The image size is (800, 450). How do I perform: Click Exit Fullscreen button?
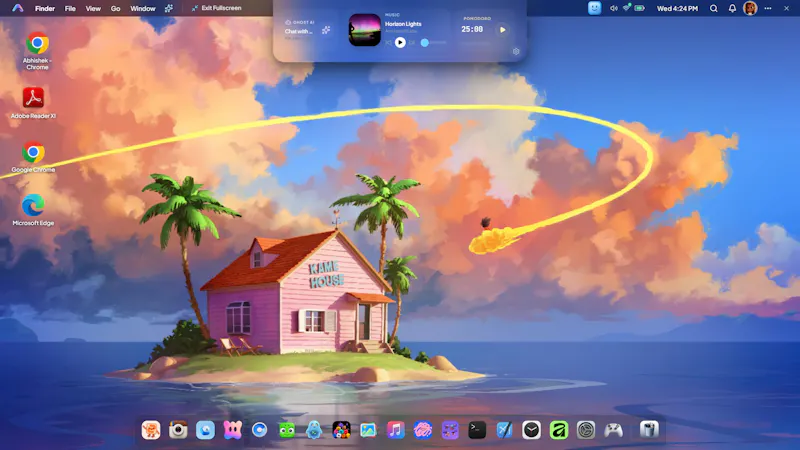(216, 8)
